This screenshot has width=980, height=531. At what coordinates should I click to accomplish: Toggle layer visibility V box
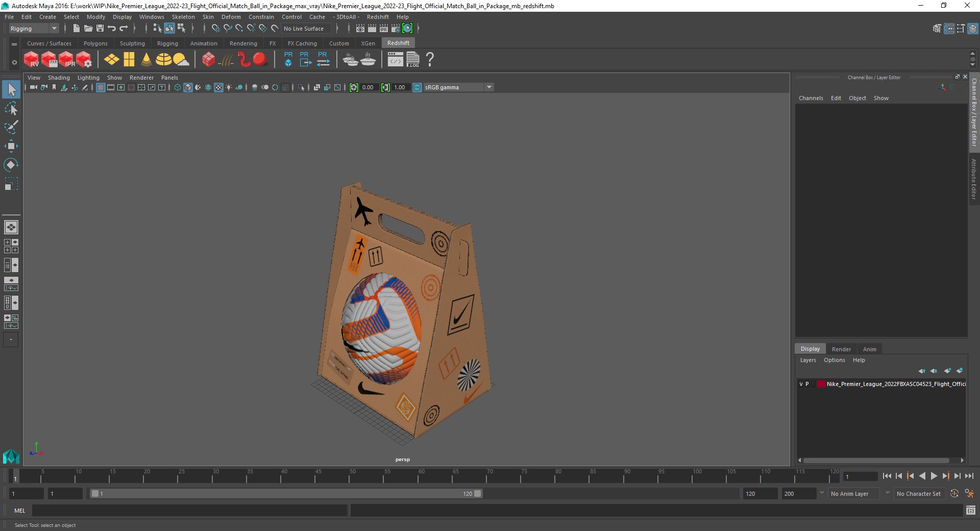801,384
